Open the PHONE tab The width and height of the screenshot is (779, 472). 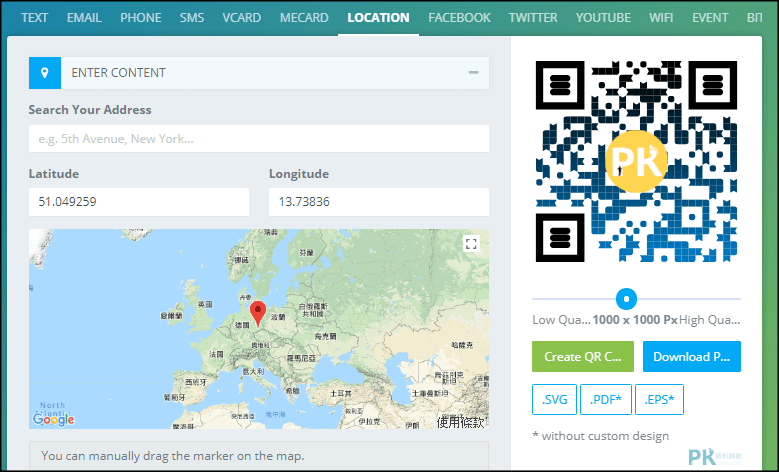pyautogui.click(x=141, y=17)
